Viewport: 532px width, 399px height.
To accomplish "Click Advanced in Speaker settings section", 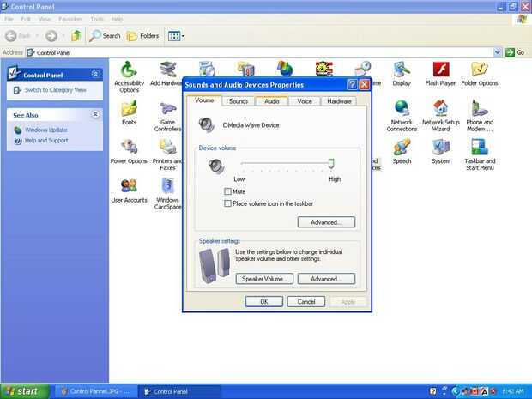I will coord(326,279).
